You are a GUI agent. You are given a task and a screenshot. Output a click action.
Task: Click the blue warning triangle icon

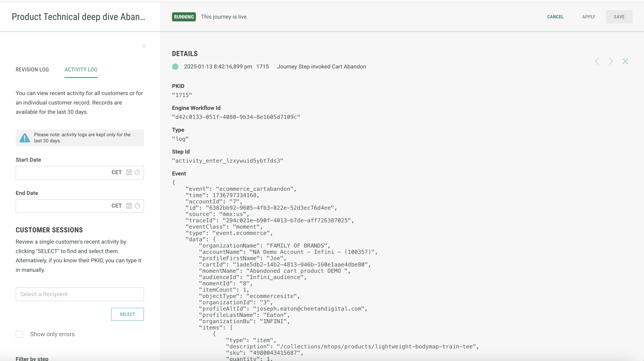click(x=25, y=138)
